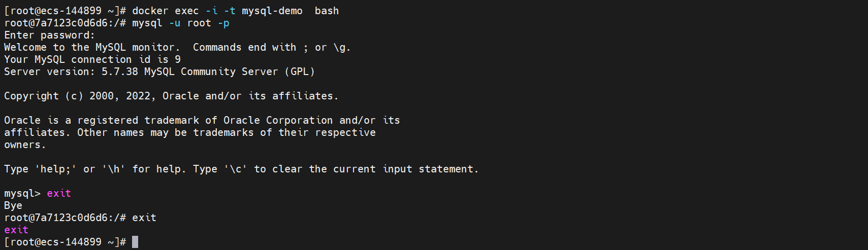Click the "\g." text ending the welcome line
Screen dimensions: 868x250
click(342, 47)
